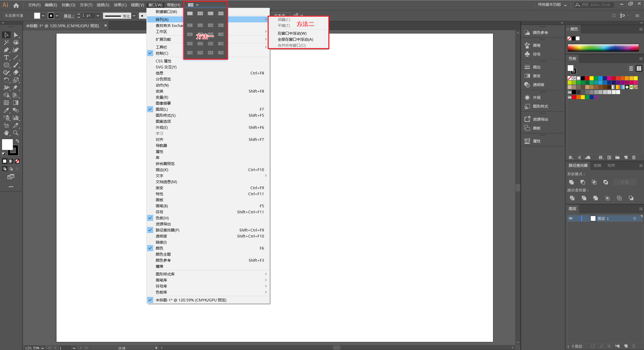The image size is (644, 350).
Task: Open the zoom level dropdown at bottom left
Action: [43, 348]
